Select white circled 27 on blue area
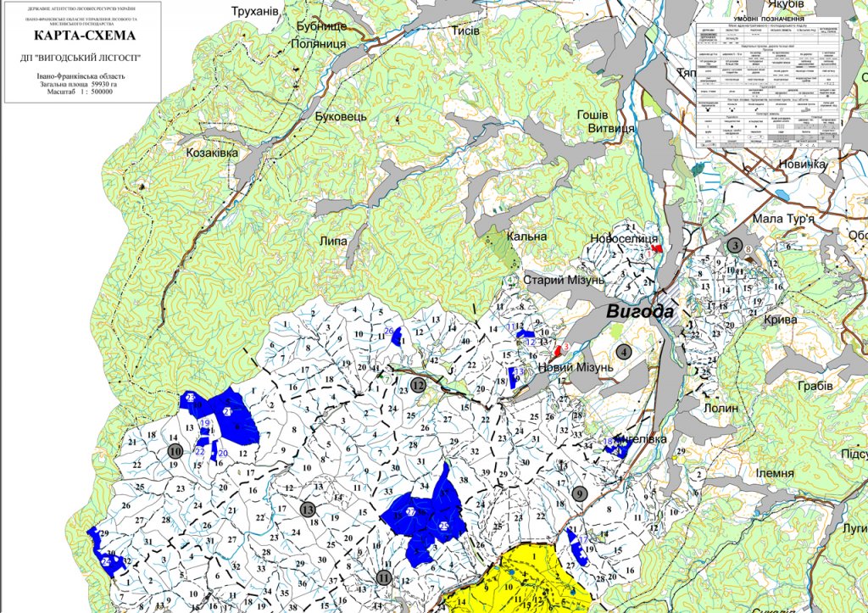 tap(411, 511)
